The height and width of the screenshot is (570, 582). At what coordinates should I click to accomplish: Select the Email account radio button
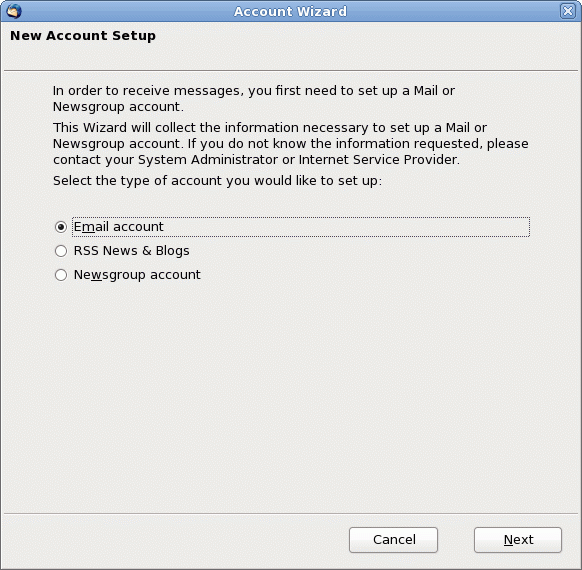(x=61, y=227)
